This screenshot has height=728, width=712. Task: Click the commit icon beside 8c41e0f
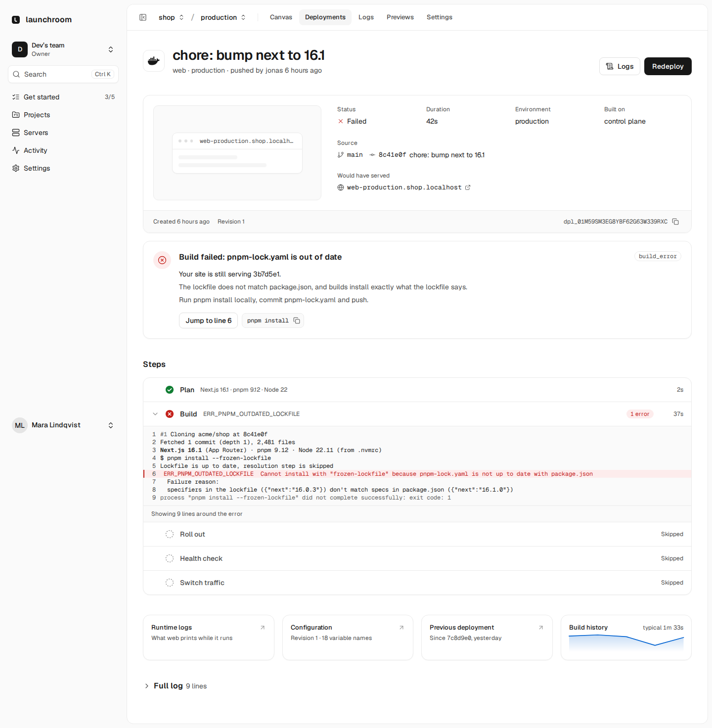pos(372,155)
